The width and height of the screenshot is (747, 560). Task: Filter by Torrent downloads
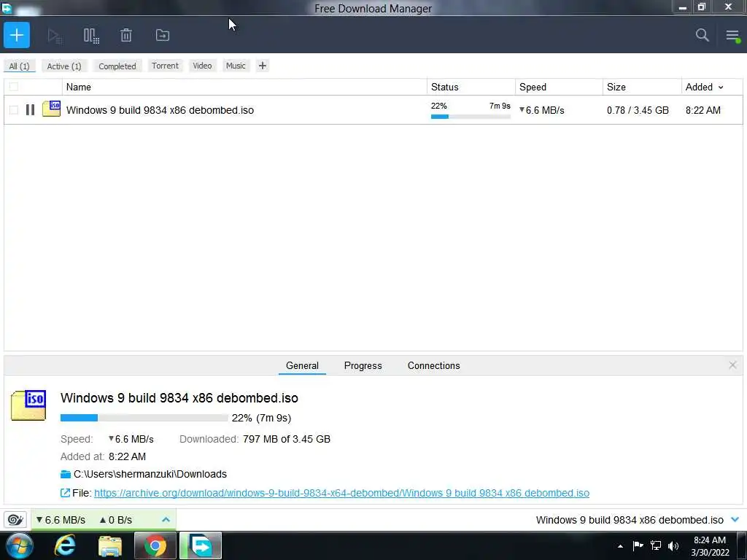[x=166, y=66]
